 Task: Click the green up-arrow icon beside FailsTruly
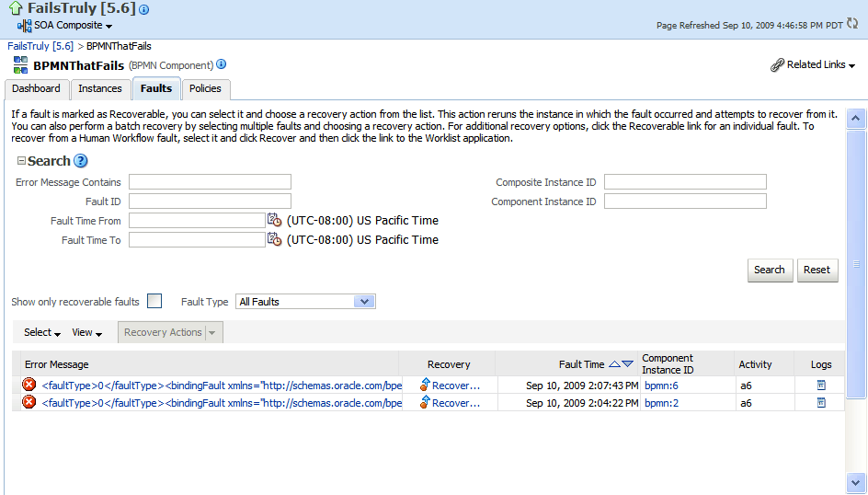click(16, 8)
